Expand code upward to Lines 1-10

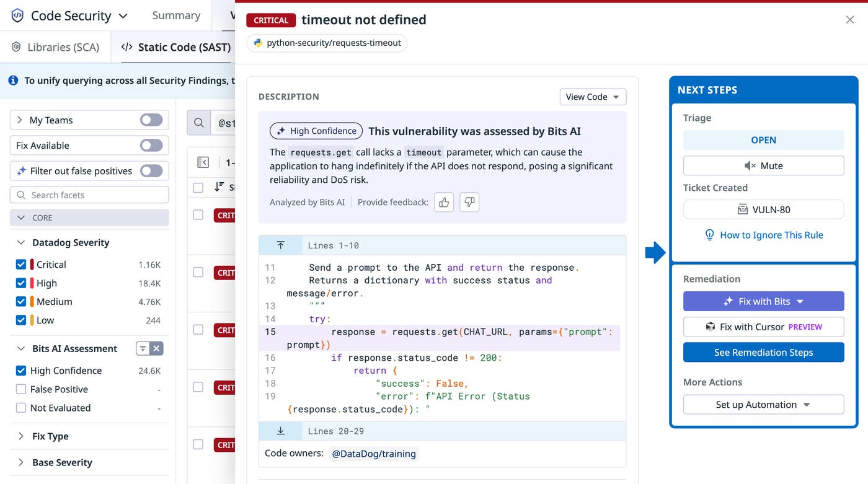pos(280,245)
